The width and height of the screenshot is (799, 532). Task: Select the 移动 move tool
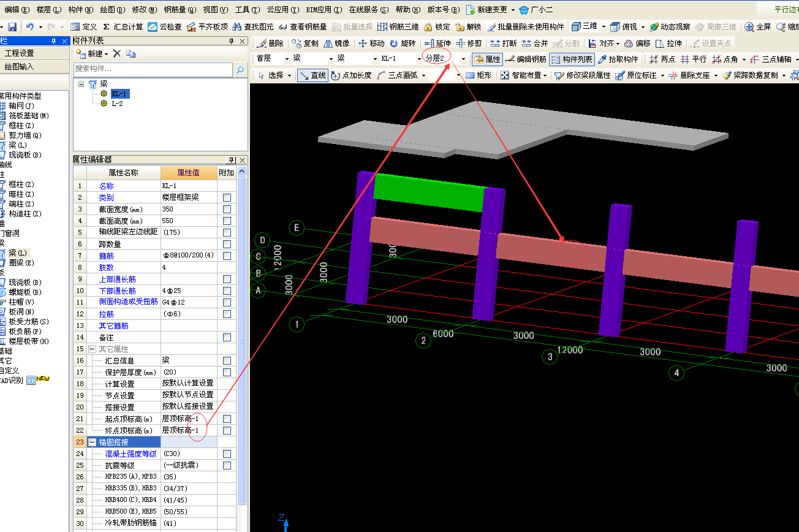coord(371,44)
